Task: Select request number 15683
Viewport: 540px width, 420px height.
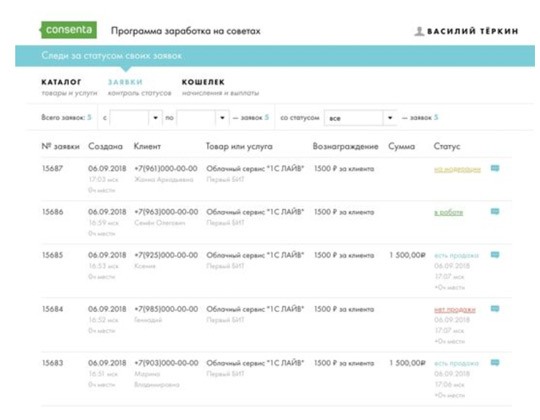Action: (52, 363)
